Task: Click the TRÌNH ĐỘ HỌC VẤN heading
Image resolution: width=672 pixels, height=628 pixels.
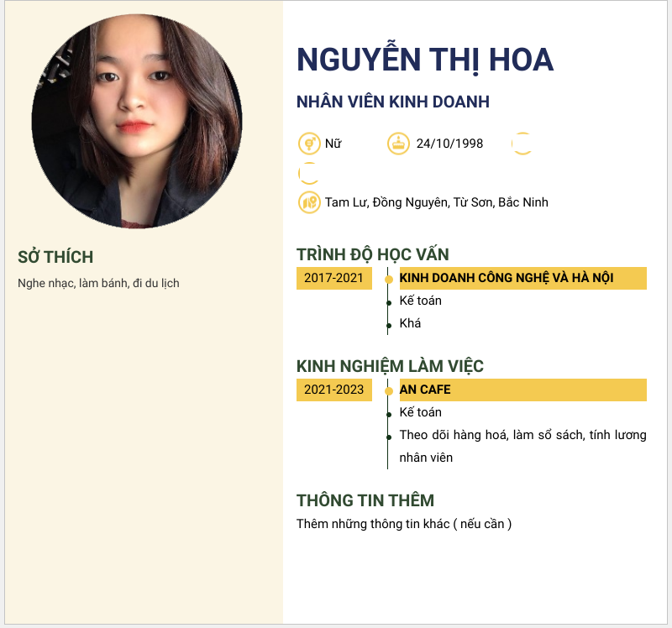Action: (372, 254)
